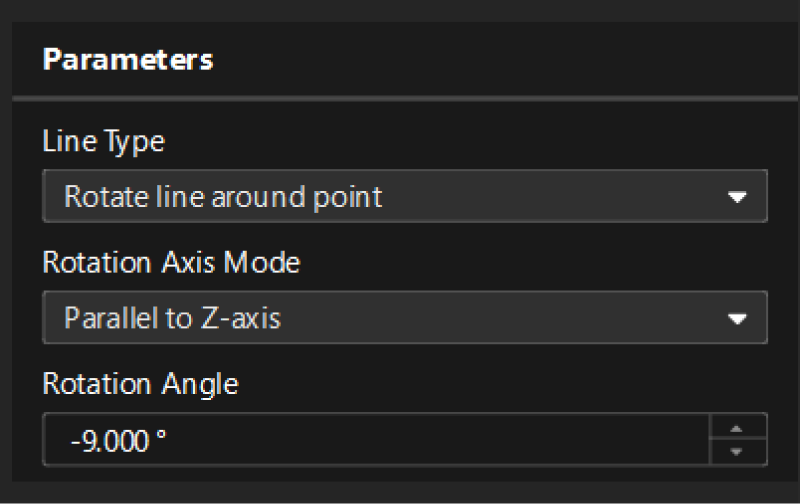Click the "Rotation Axis Mode" label
Screen dimensions: 800x504
(171, 263)
